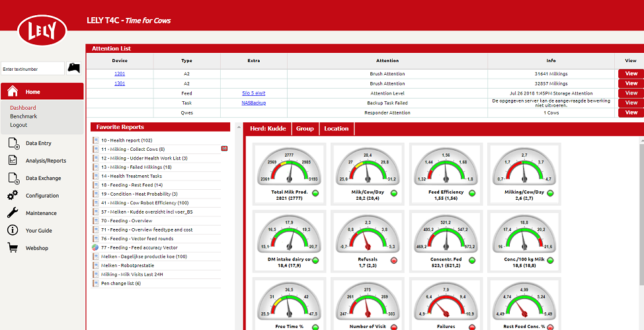
Task: Click red status light for Refusals
Action: click(394, 261)
